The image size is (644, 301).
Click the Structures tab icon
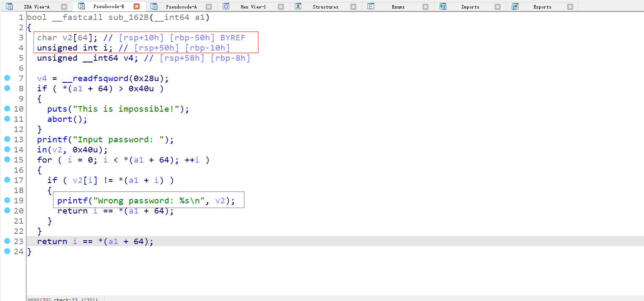(x=298, y=7)
